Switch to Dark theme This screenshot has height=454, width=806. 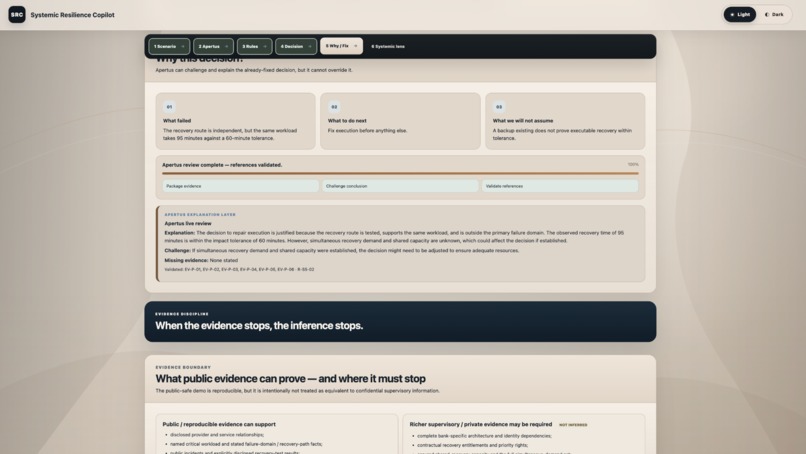[x=774, y=14]
